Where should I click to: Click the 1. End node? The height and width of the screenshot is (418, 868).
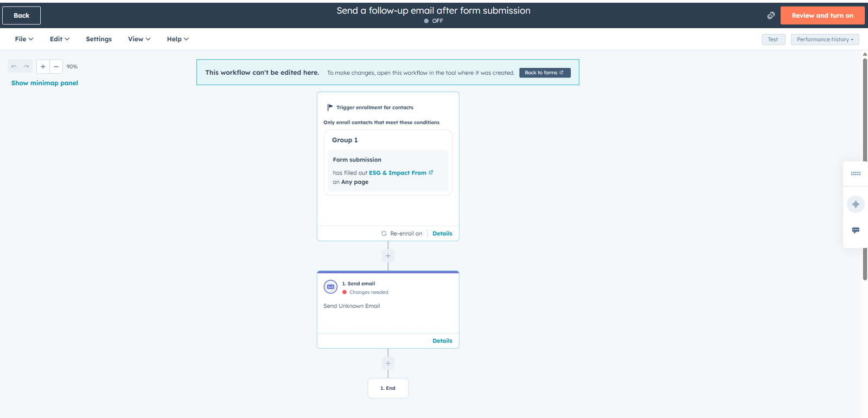click(x=388, y=388)
